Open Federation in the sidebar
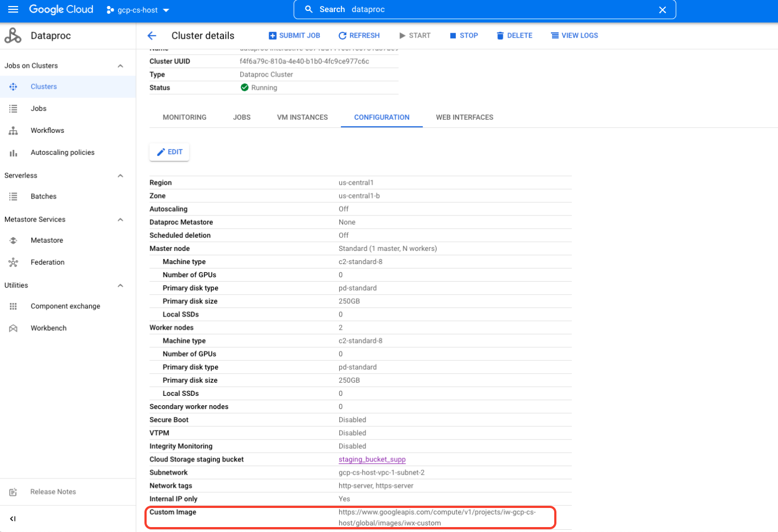778x532 pixels. click(x=48, y=262)
